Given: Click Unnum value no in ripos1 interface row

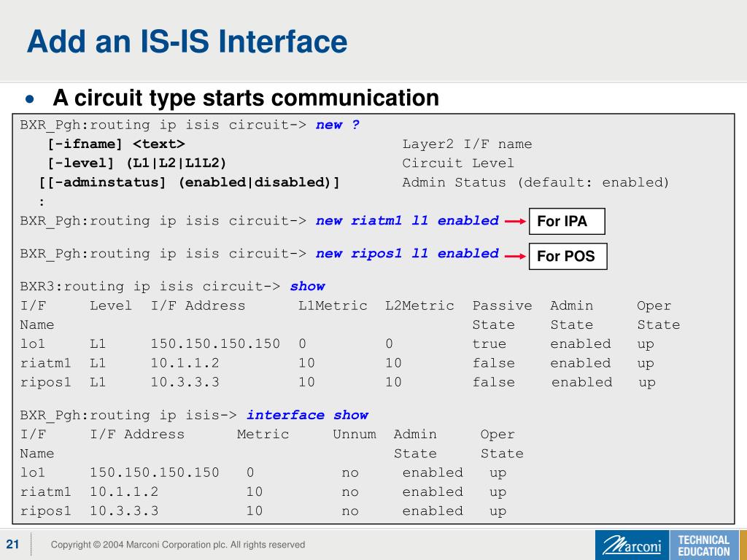Looking at the screenshot, I should [350, 511].
